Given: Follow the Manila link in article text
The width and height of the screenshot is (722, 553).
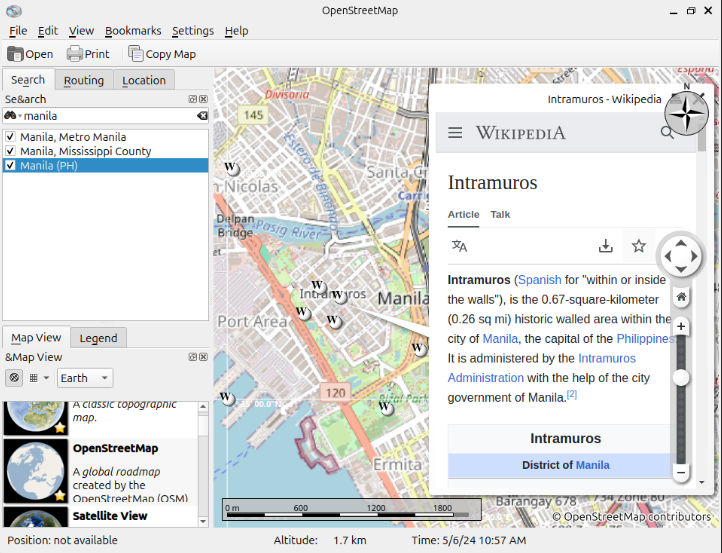Looking at the screenshot, I should 500,339.
